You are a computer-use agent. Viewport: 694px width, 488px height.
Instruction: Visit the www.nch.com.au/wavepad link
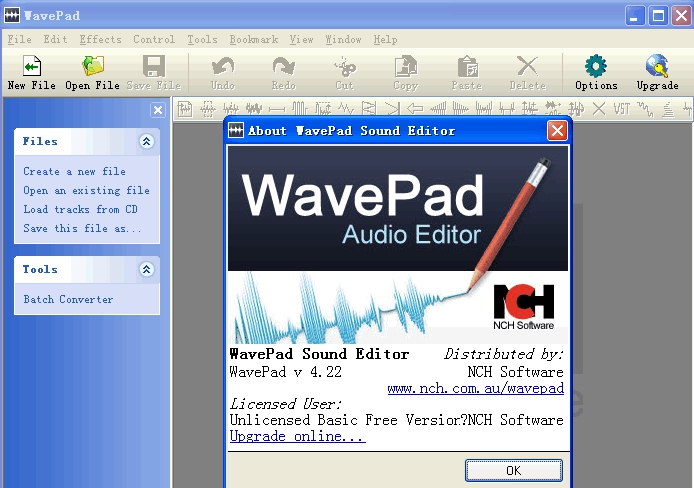pyautogui.click(x=475, y=388)
